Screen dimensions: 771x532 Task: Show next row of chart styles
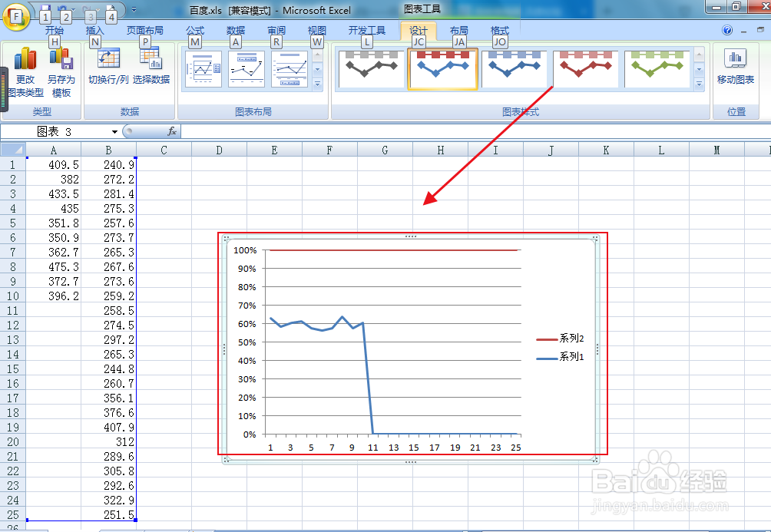point(699,69)
